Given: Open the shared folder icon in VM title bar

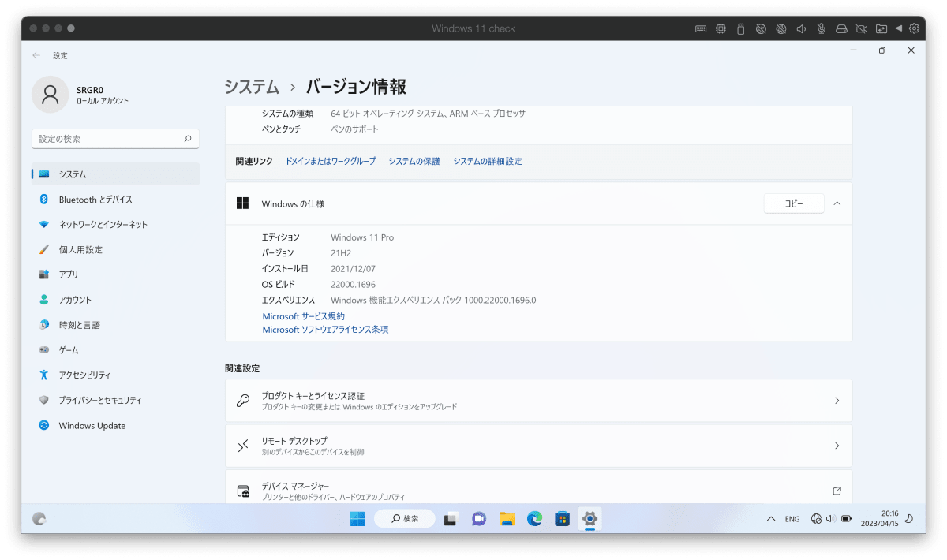Looking at the screenshot, I should pos(881,28).
